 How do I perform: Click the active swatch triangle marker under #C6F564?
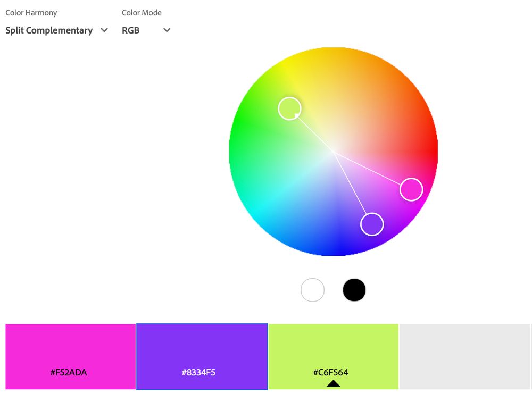point(334,382)
